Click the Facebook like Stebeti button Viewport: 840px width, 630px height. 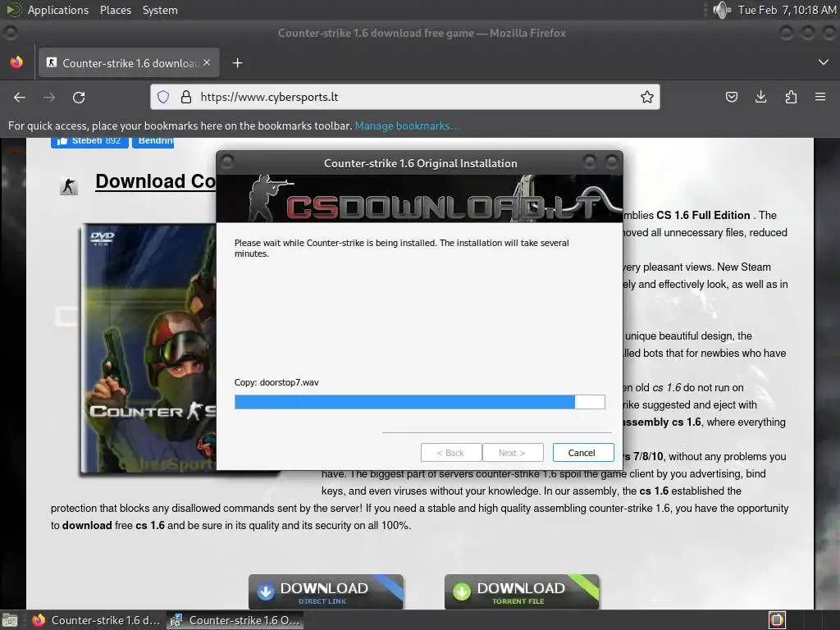[89, 141]
